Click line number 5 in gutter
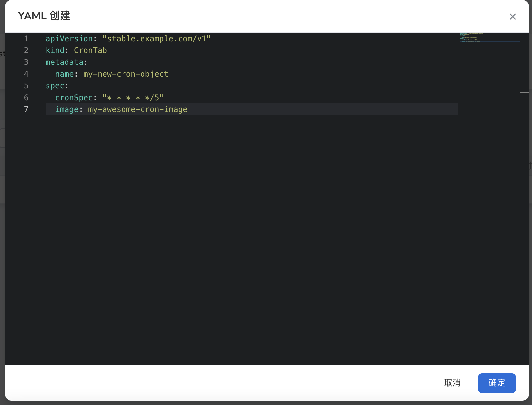 26,86
